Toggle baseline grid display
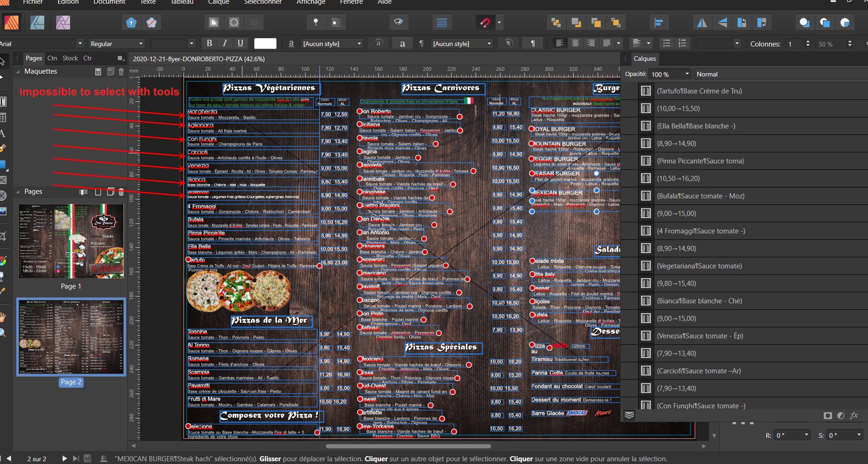 pyautogui.click(x=442, y=22)
